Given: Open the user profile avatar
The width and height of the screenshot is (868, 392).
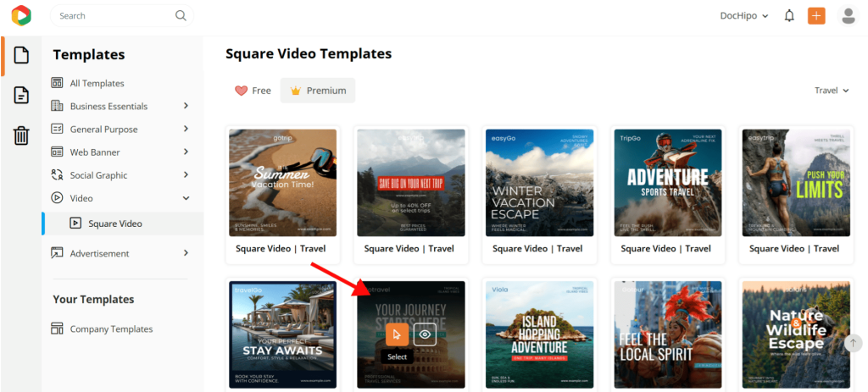Looking at the screenshot, I should click(848, 16).
